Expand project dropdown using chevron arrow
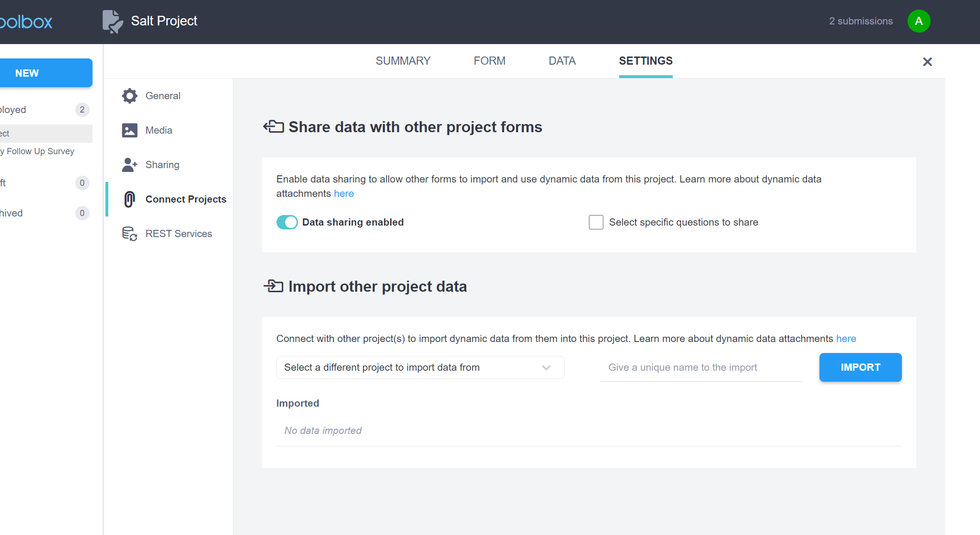 [x=546, y=367]
